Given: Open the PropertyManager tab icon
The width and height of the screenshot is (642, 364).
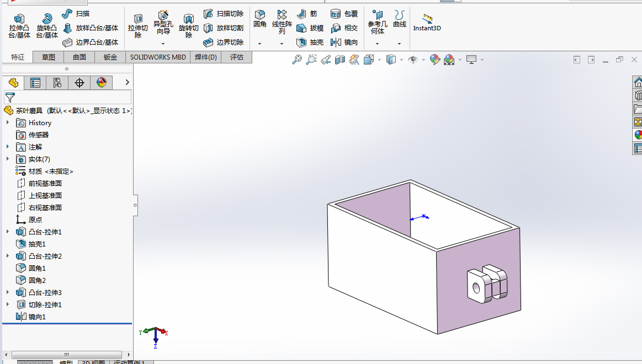Looking at the screenshot, I should [35, 83].
